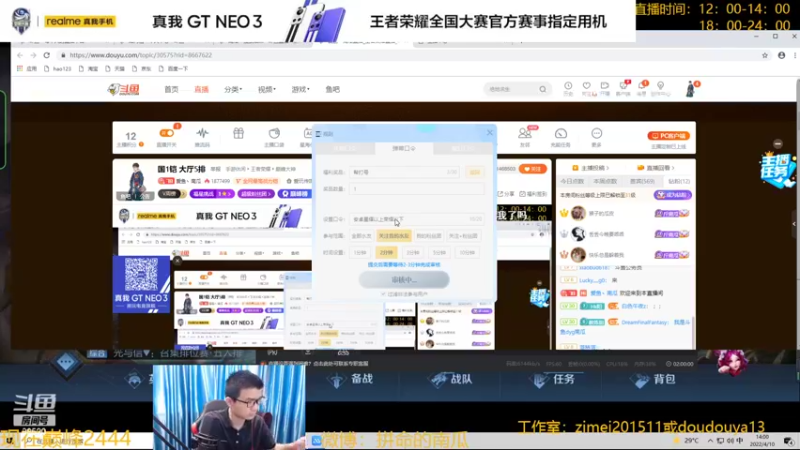Click the browser address bar URL
This screenshot has height=450, width=800.
pos(140,55)
